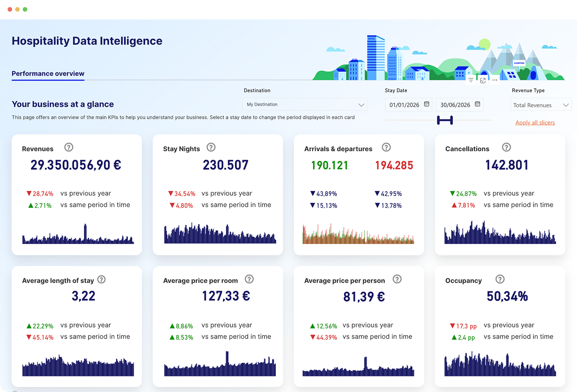This screenshot has height=392, width=577.
Task: Open the more options ellipsis menu
Action: pyautogui.click(x=495, y=80)
